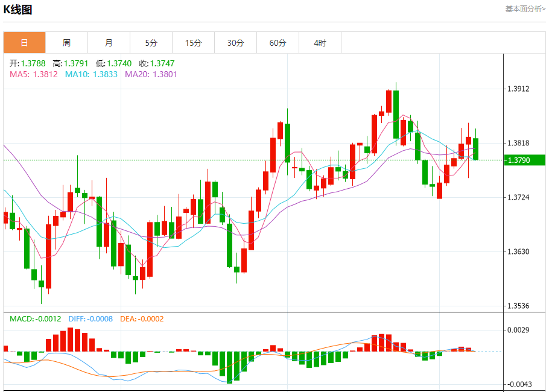This screenshot has width=552, height=392.
Task: Click the DEA: -0.0002 label
Action: [142, 319]
